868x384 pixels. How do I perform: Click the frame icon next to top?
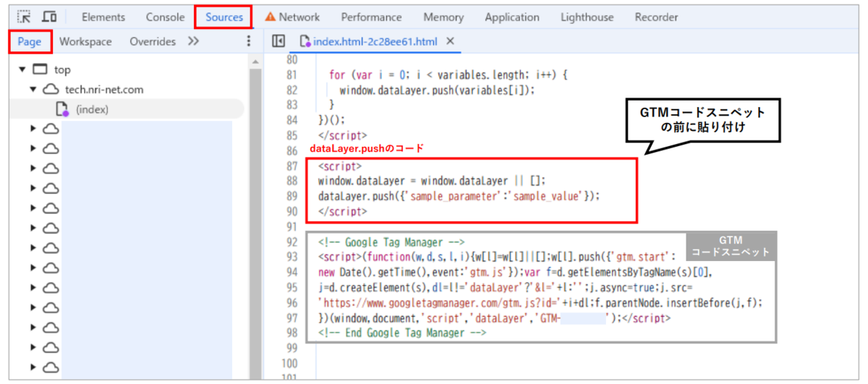coord(41,70)
